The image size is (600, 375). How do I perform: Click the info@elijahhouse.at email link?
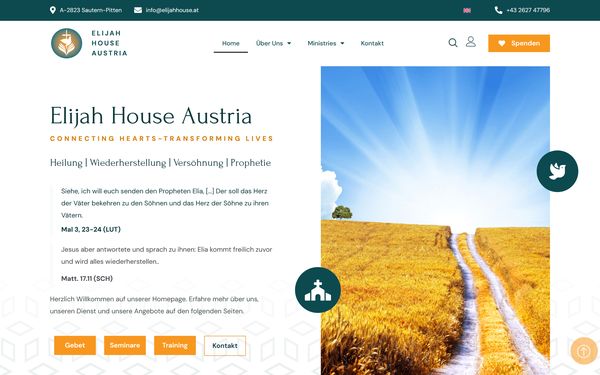click(x=172, y=10)
